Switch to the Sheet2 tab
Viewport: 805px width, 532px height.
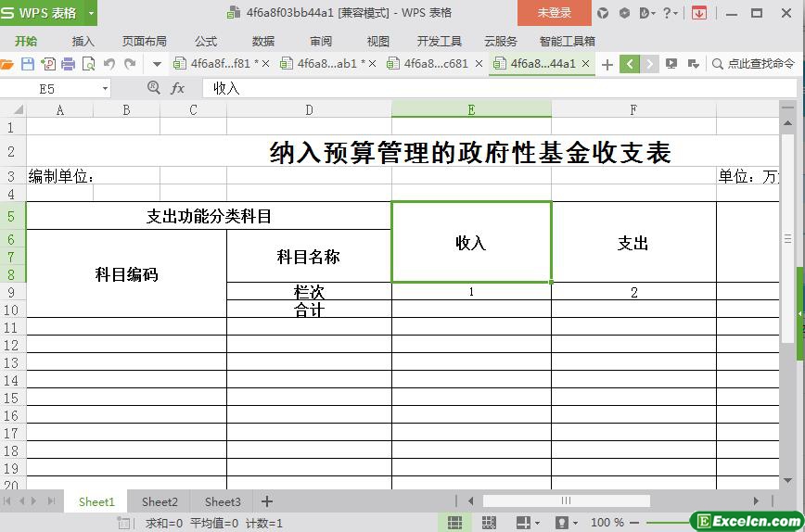click(160, 502)
